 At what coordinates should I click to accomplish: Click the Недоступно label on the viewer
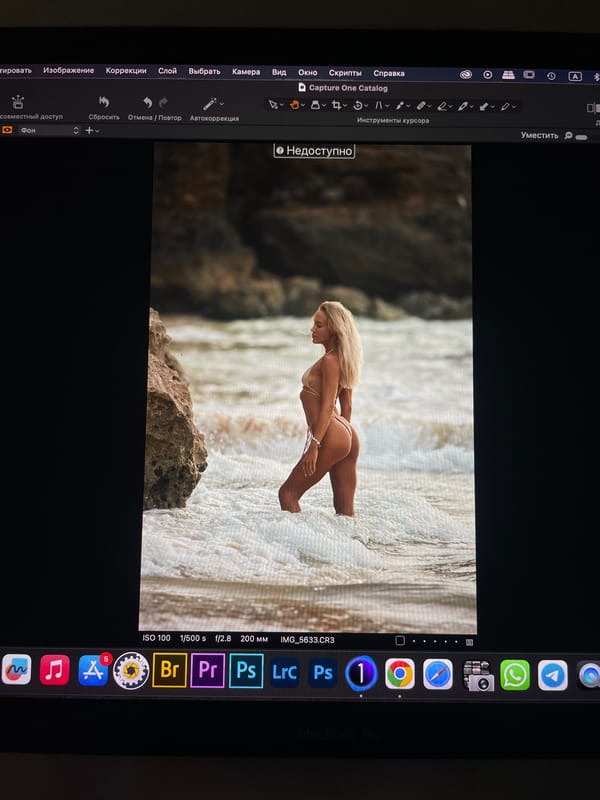pyautogui.click(x=314, y=151)
